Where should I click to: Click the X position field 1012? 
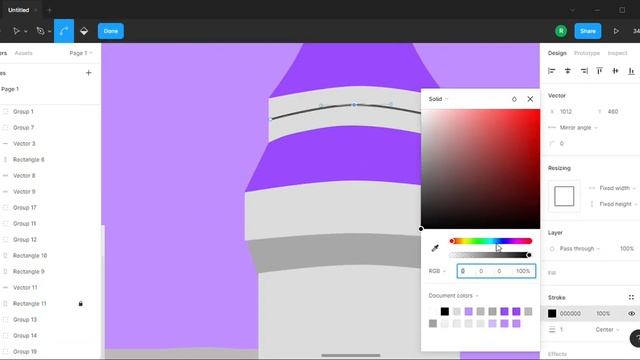tap(566, 111)
